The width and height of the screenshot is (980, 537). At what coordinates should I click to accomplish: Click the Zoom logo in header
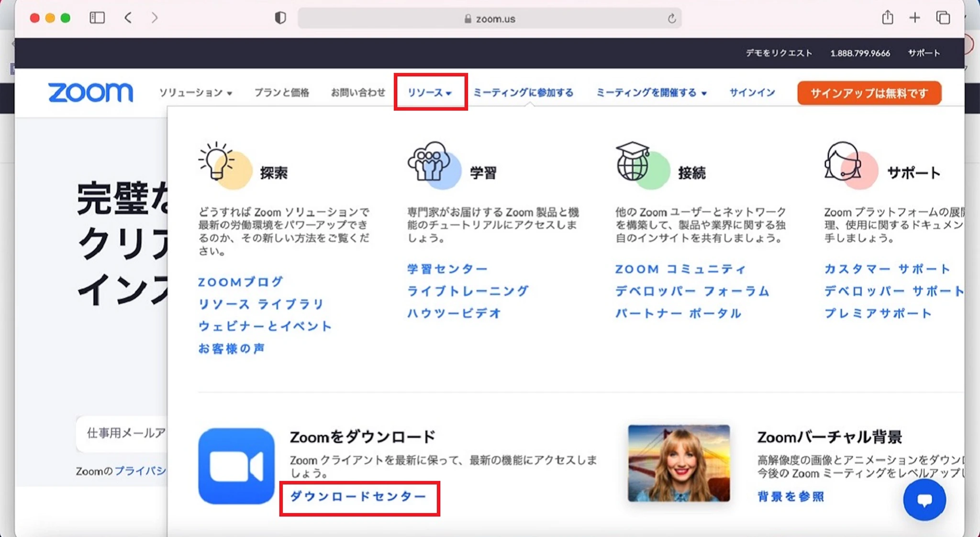coord(90,92)
